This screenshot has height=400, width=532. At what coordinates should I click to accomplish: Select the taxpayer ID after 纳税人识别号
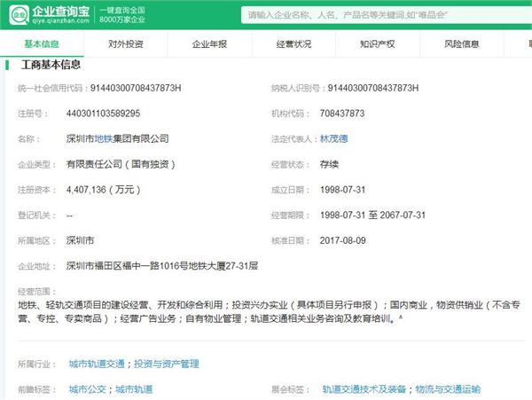[x=373, y=88]
